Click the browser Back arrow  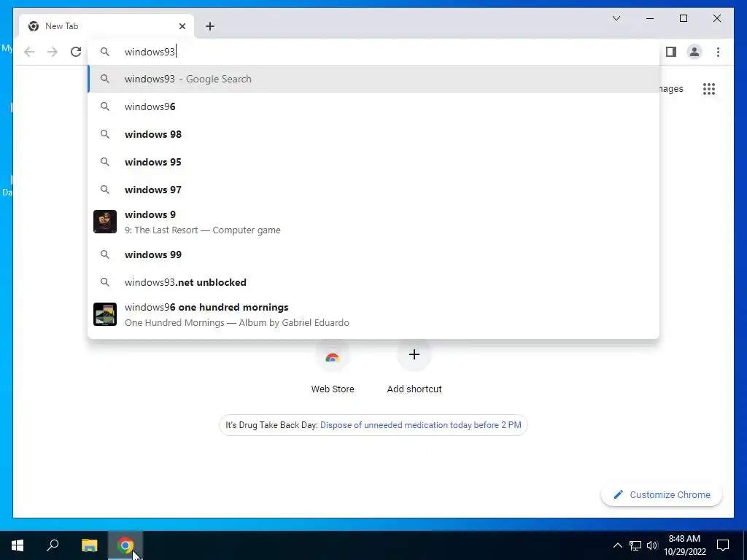(x=29, y=52)
